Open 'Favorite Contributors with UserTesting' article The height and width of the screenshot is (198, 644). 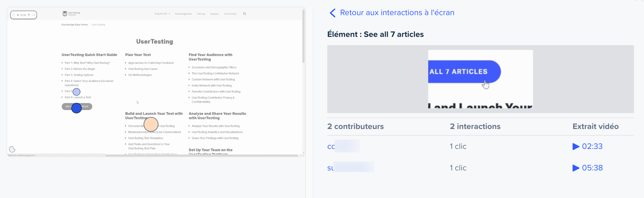[216, 92]
